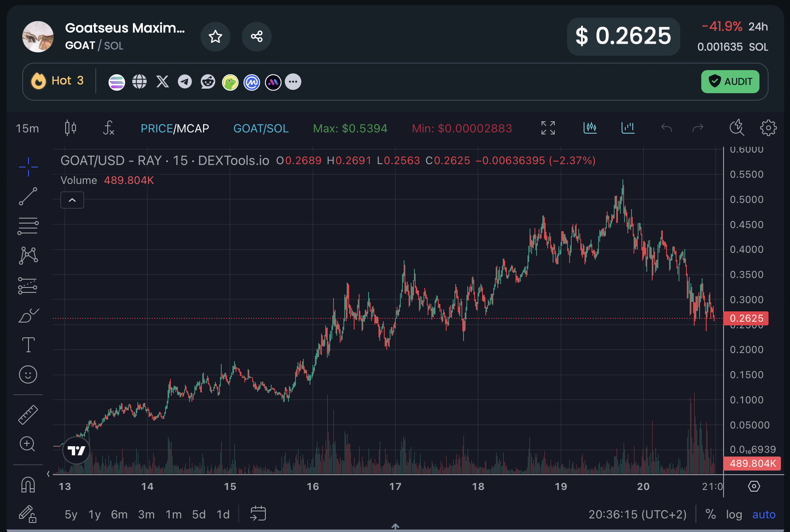Screen dimensions: 790x532
Task: Open the CoinMarketCap listing icon
Action: click(x=252, y=82)
